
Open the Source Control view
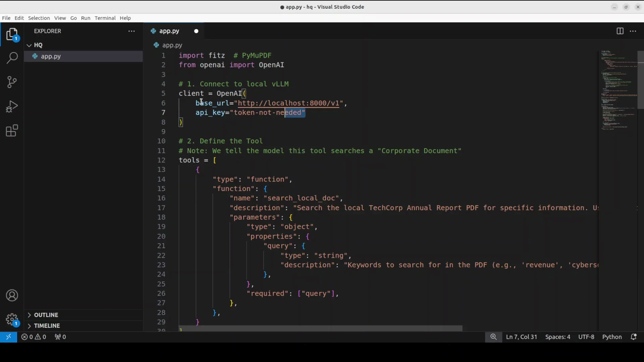coord(12,82)
